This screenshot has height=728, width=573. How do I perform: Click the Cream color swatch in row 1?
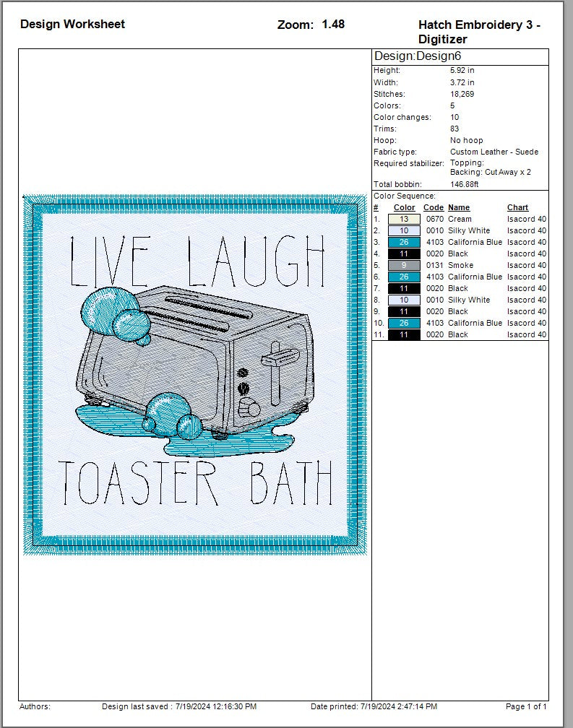(x=404, y=219)
